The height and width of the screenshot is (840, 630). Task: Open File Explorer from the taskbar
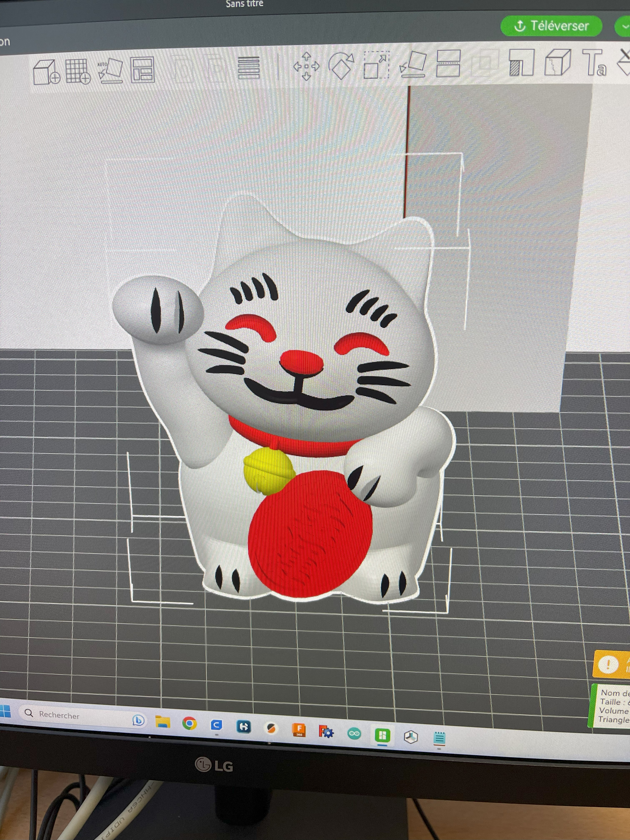click(x=162, y=721)
